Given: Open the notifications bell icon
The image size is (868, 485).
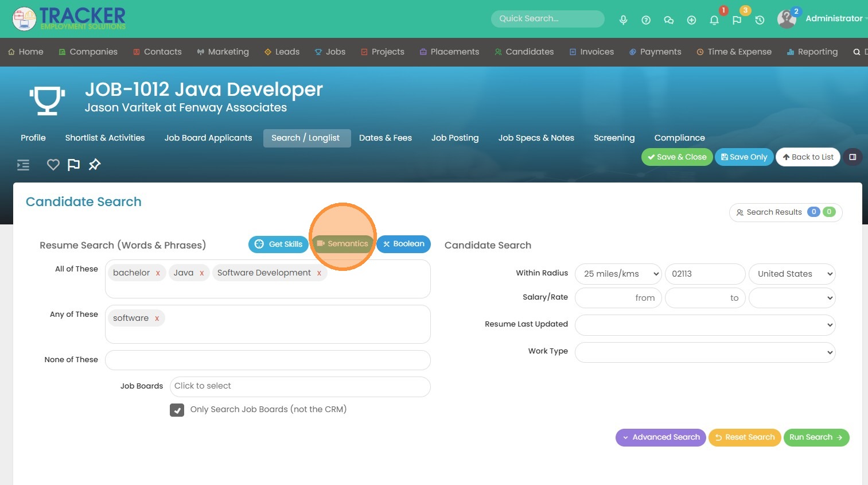Looking at the screenshot, I should pos(714,20).
